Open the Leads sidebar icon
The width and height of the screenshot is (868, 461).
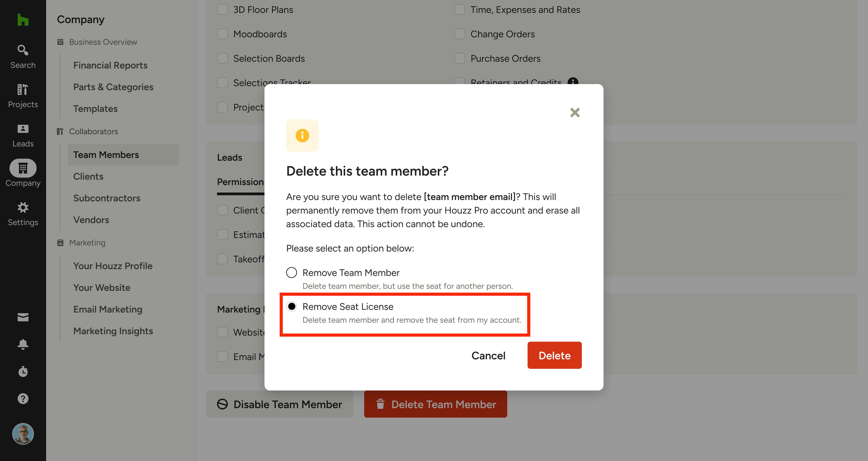(x=23, y=135)
